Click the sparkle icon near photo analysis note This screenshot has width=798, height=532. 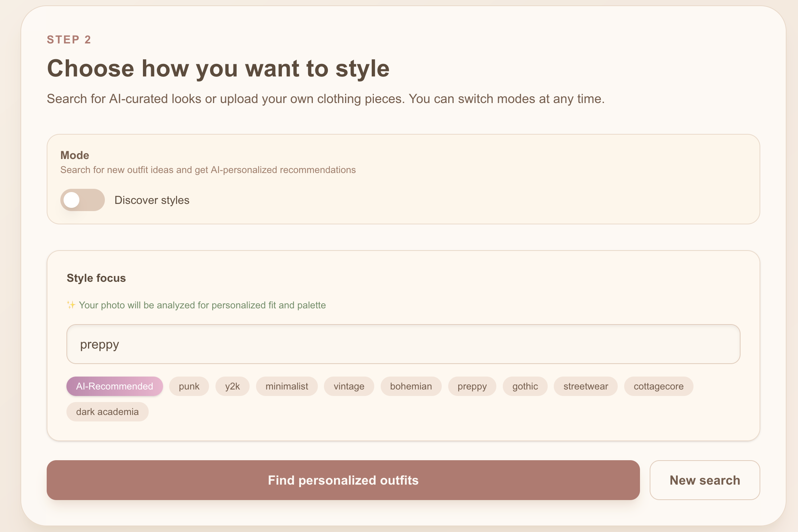71,305
